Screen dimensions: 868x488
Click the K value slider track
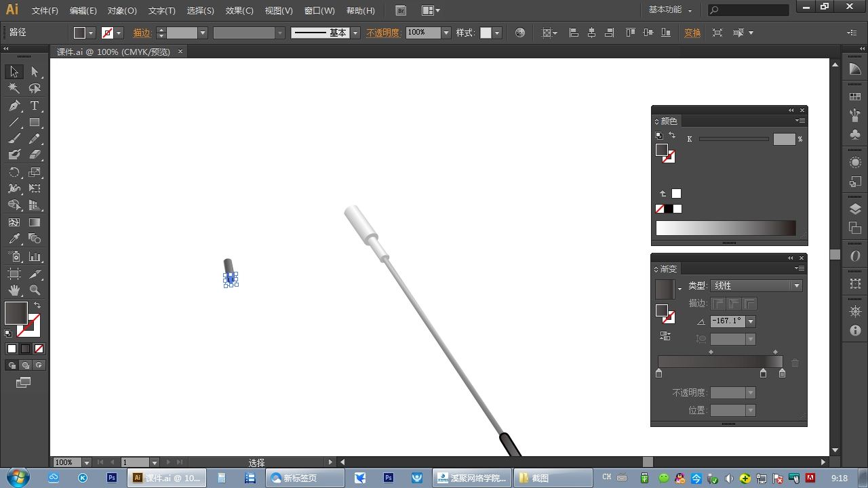pyautogui.click(x=734, y=139)
